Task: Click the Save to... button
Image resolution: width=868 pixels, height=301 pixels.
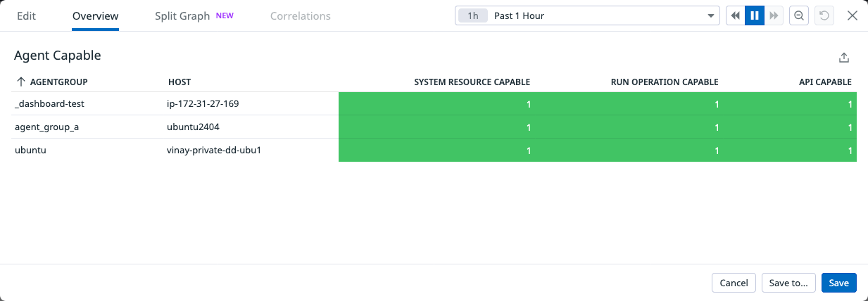Action: [x=788, y=283]
